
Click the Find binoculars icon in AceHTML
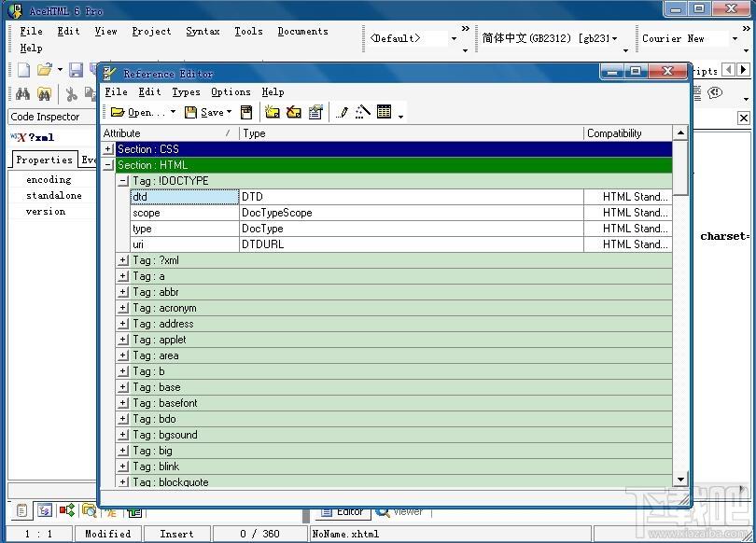point(22,94)
